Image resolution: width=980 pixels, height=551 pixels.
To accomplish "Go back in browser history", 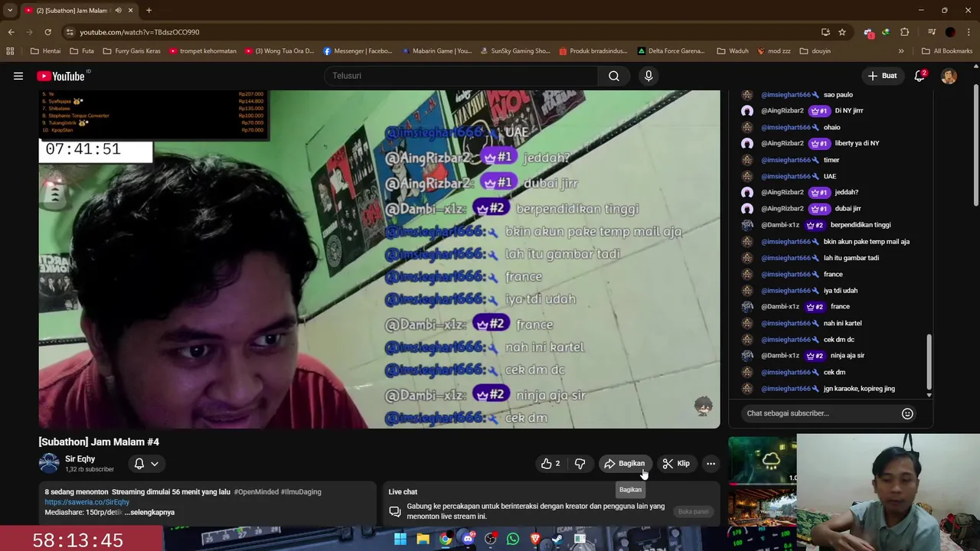I will click(x=11, y=32).
